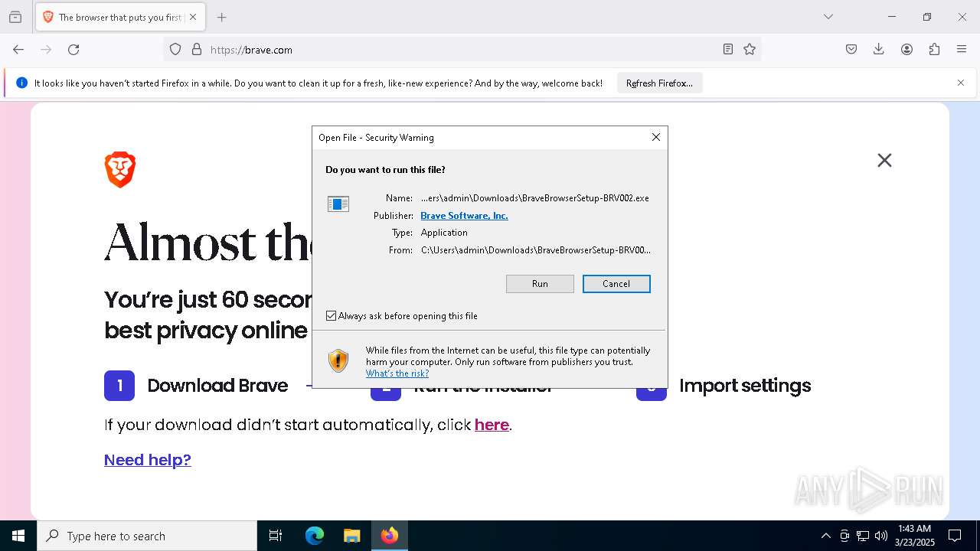The width and height of the screenshot is (980, 551).
Task: Open a new tab with plus button
Action: click(x=222, y=17)
